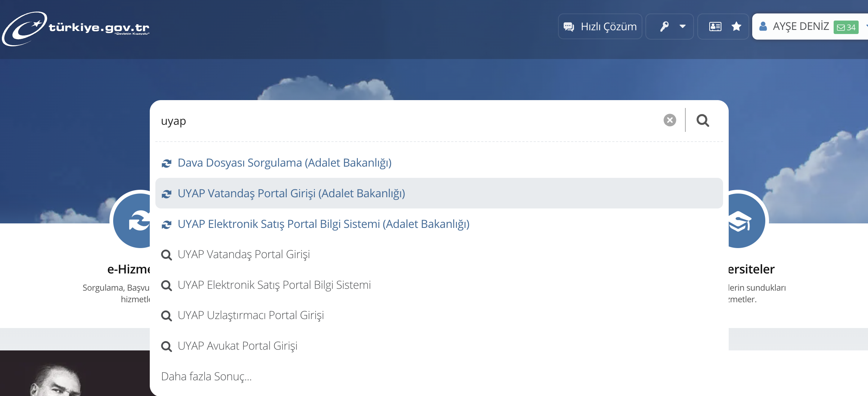The image size is (868, 396).
Task: Expand the dropdown arrow beside key icon
Action: point(682,27)
